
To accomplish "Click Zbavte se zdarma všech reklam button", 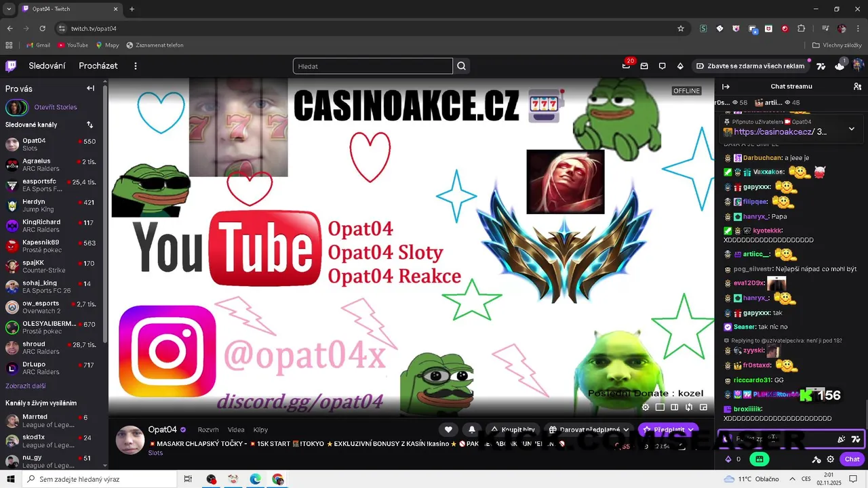I will (x=750, y=66).
